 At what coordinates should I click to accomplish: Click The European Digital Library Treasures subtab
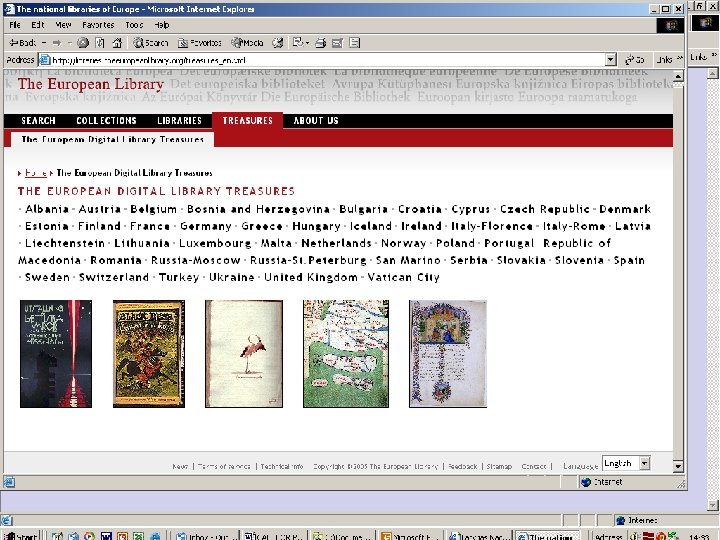[112, 139]
